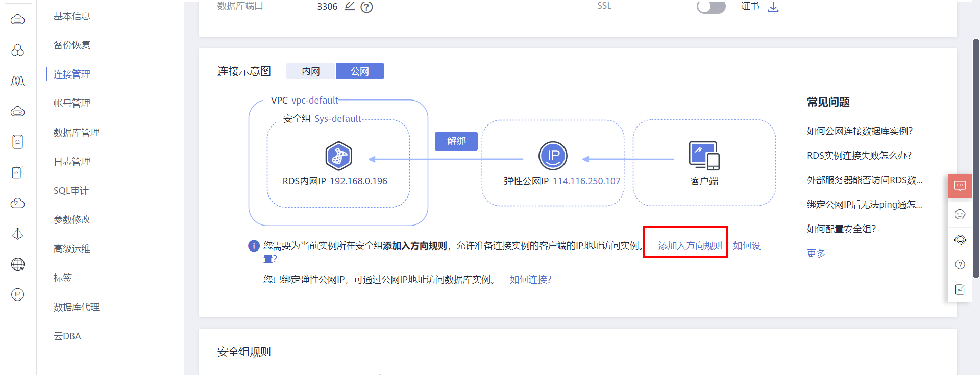This screenshot has height=375, width=980.
Task: Open 标签 in the side menu
Action: coord(63,278)
